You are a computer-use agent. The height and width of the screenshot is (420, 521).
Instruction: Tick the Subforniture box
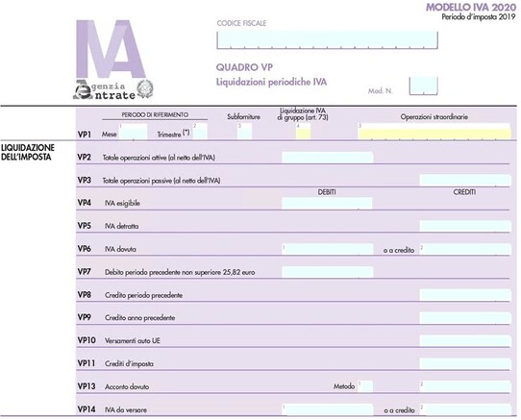coord(244,132)
